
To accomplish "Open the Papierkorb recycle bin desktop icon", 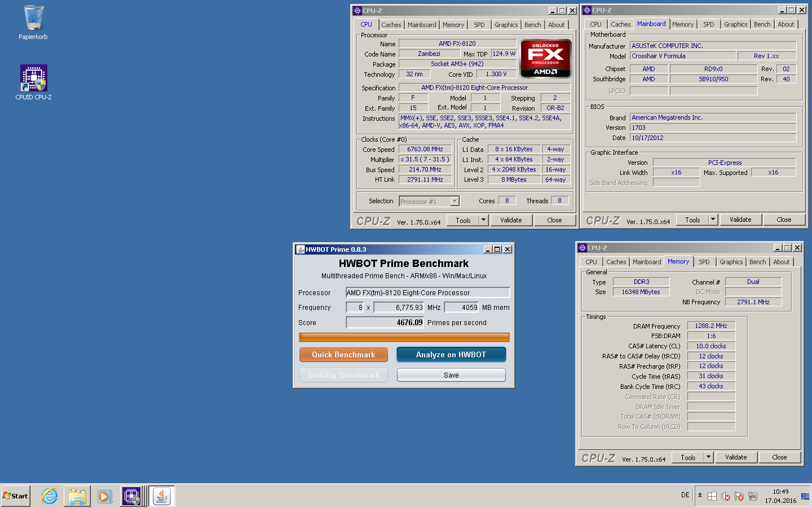I will [x=33, y=23].
